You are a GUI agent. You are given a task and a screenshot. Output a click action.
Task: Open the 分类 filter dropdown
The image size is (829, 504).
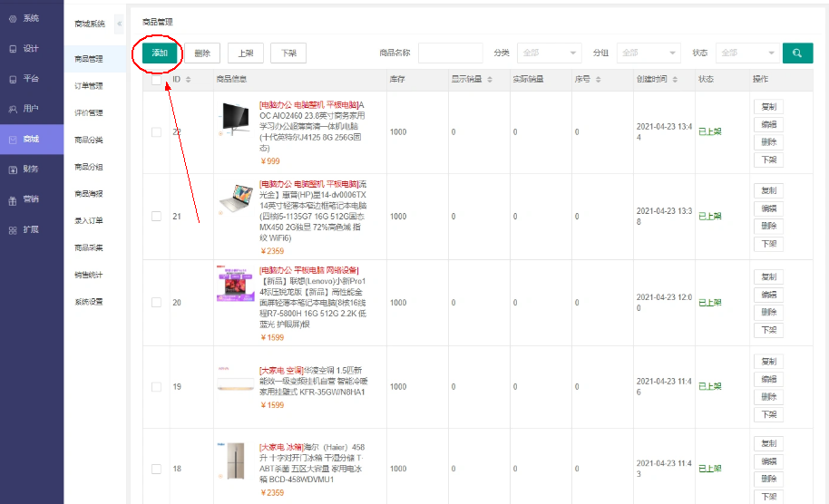(549, 53)
